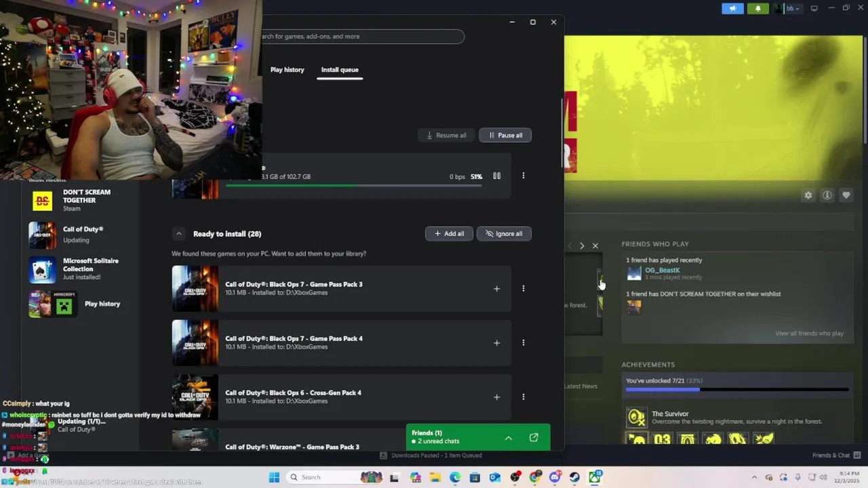The width and height of the screenshot is (868, 488).
Task: Open options menu for Black Ops 6 Cross-Gen Pack 4
Action: coord(523,397)
